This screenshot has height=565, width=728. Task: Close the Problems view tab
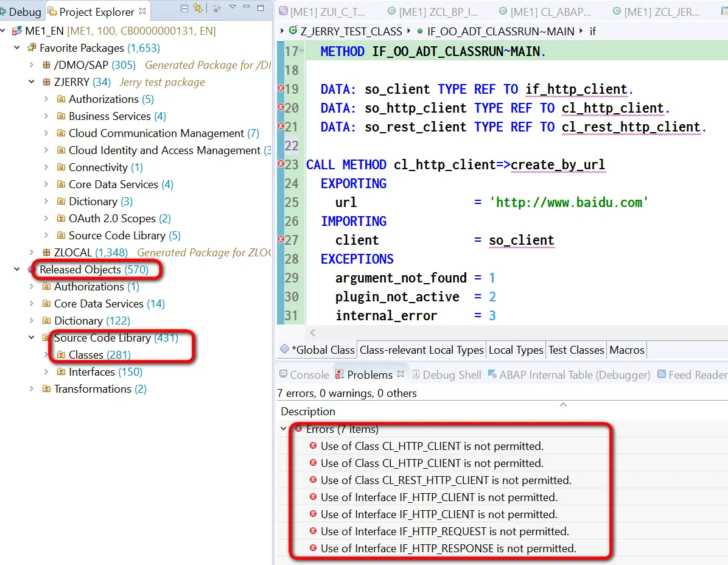pos(401,374)
